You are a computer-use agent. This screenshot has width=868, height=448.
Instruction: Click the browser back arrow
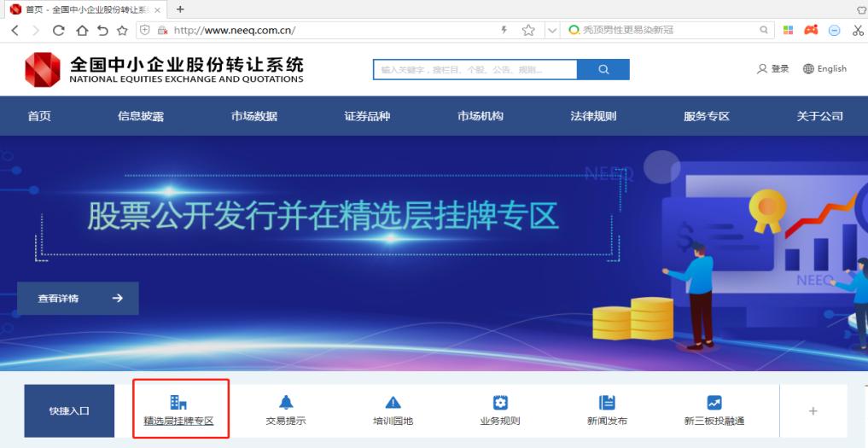coord(15,31)
